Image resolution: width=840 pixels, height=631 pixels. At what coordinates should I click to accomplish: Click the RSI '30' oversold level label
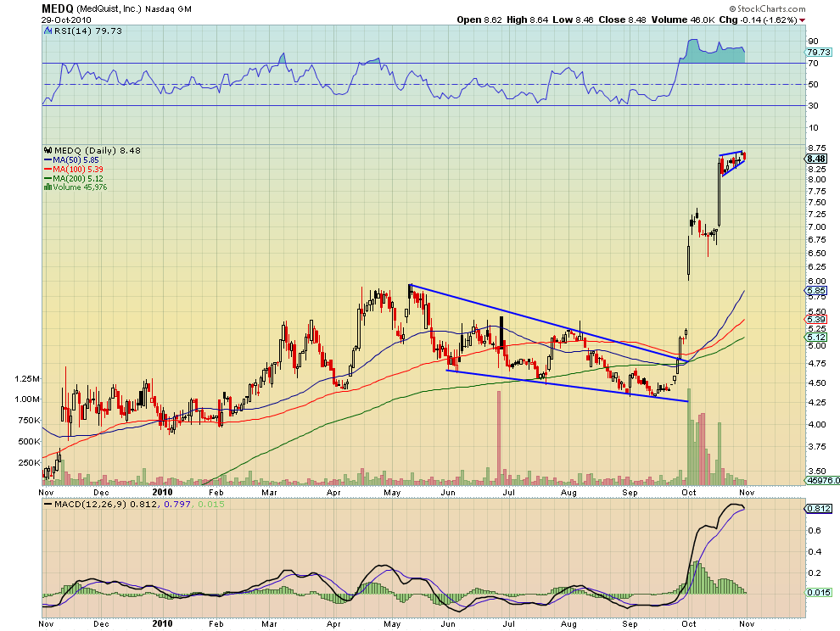[813, 105]
